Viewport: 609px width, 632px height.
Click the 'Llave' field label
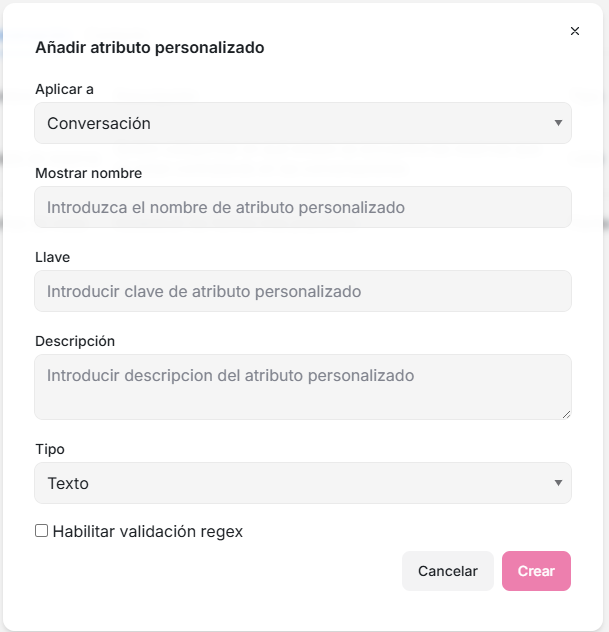pyautogui.click(x=52, y=257)
